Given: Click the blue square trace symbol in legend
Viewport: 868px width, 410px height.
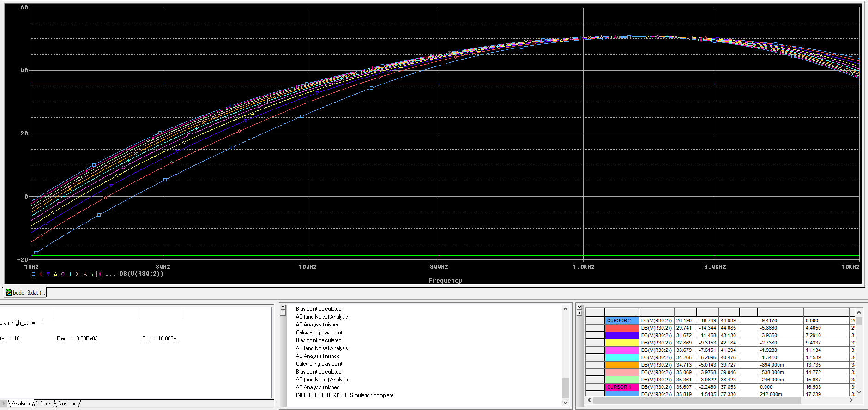Looking at the screenshot, I should point(33,274).
